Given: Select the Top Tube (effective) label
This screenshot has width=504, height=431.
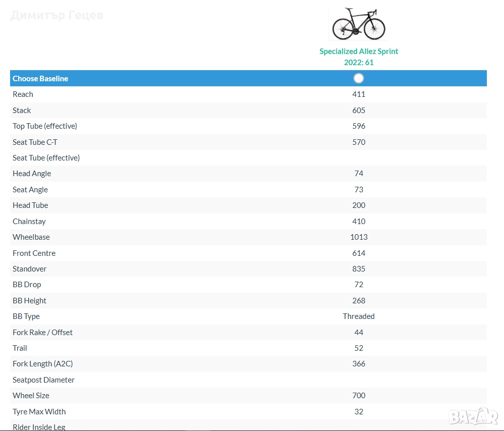Looking at the screenshot, I should 45,126.
